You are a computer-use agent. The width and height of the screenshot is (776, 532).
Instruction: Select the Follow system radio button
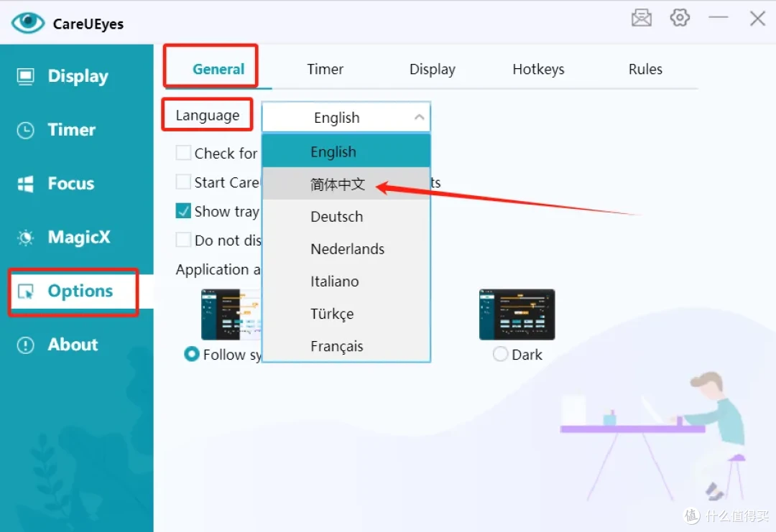192,354
